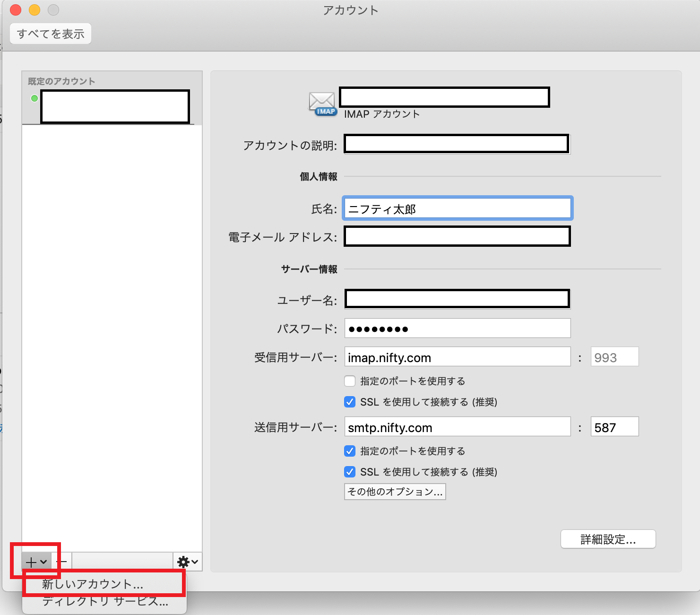This screenshot has width=700, height=615.
Task: Click the plus add account button
Action: click(36, 562)
